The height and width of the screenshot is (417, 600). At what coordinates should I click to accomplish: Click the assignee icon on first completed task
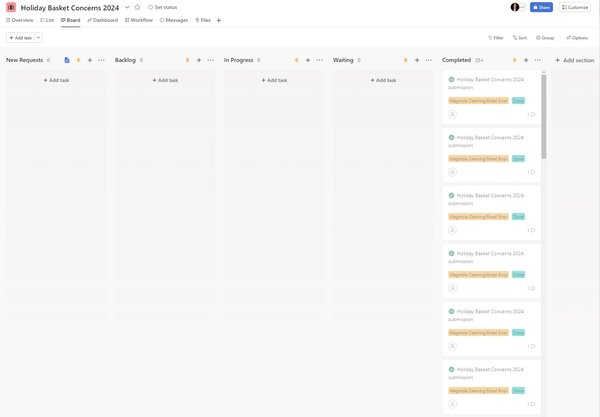pos(452,114)
